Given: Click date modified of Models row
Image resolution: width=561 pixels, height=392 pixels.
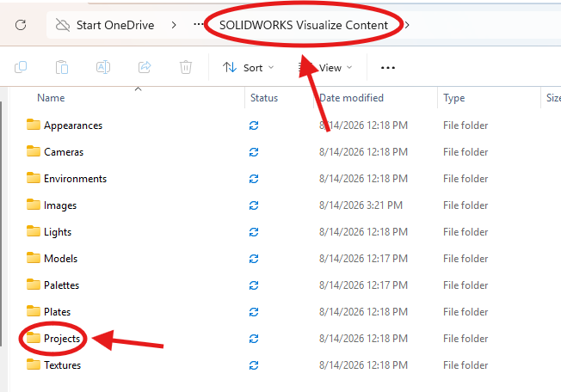Looking at the screenshot, I should click(363, 259).
